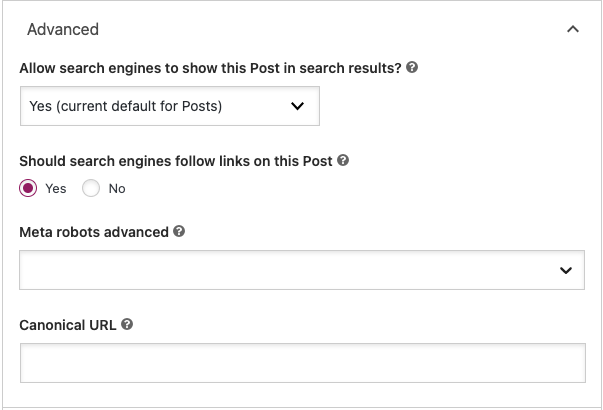Image resolution: width=603 pixels, height=410 pixels.
Task: Click help icon next to follow links question
Action: 343,160
